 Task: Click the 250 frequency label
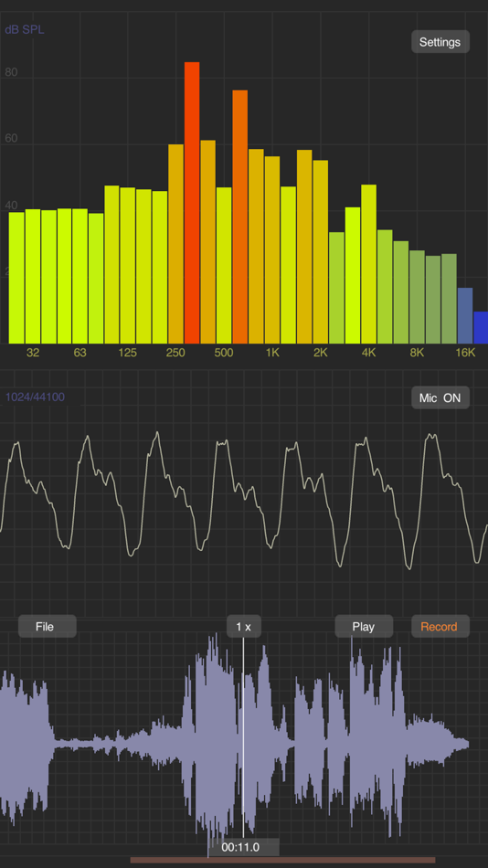[175, 353]
